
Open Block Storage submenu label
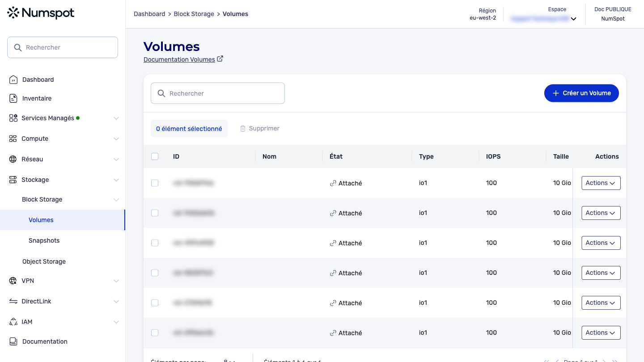click(42, 199)
